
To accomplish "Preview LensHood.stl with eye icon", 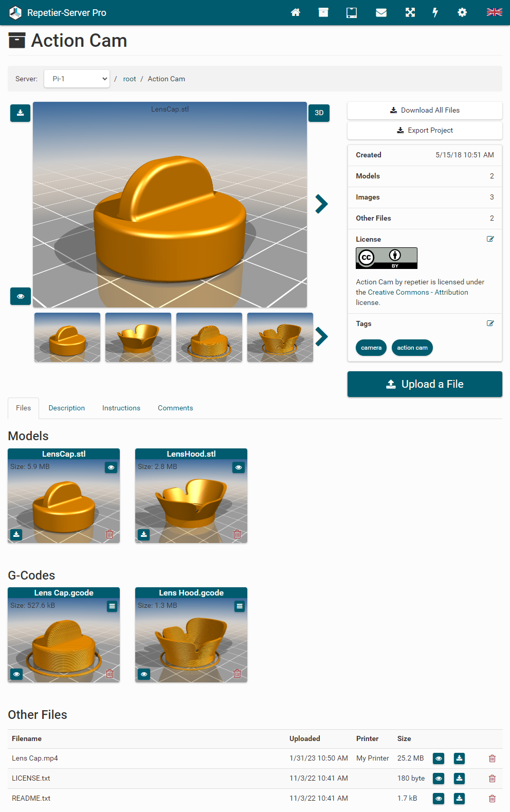I will (239, 467).
